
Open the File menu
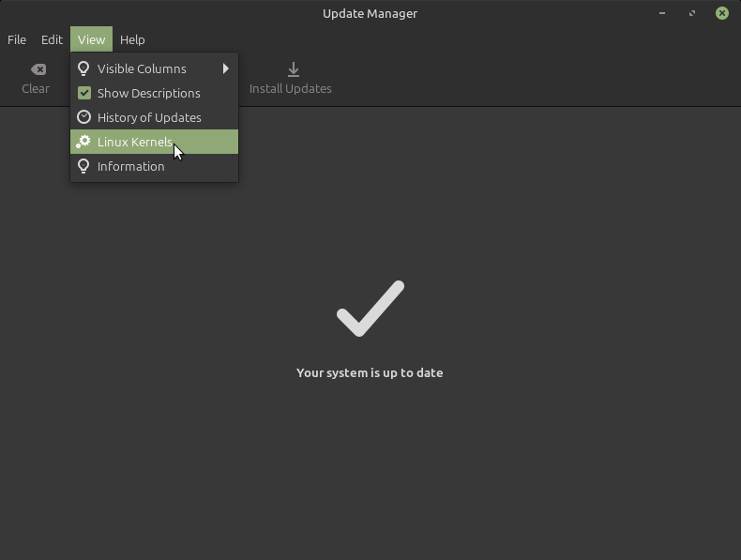pyautogui.click(x=17, y=39)
